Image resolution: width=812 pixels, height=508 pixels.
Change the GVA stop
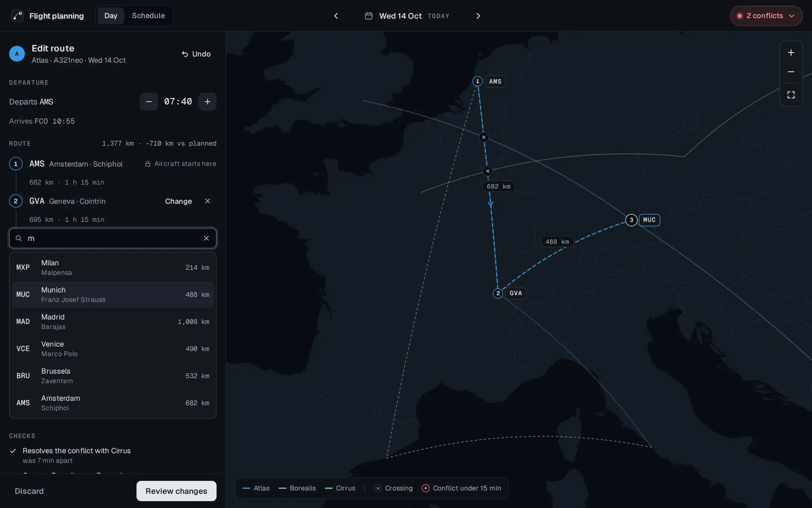tap(178, 201)
